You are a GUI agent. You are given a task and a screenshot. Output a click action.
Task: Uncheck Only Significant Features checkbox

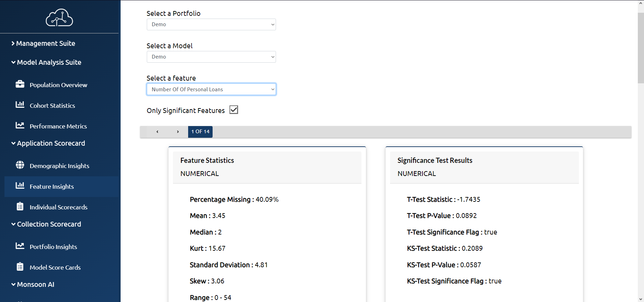(x=234, y=110)
